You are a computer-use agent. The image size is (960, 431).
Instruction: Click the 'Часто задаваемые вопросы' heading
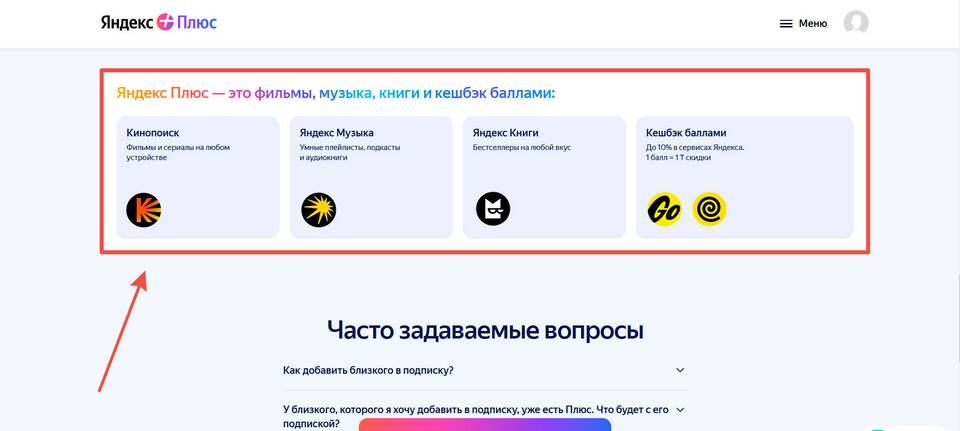click(485, 331)
